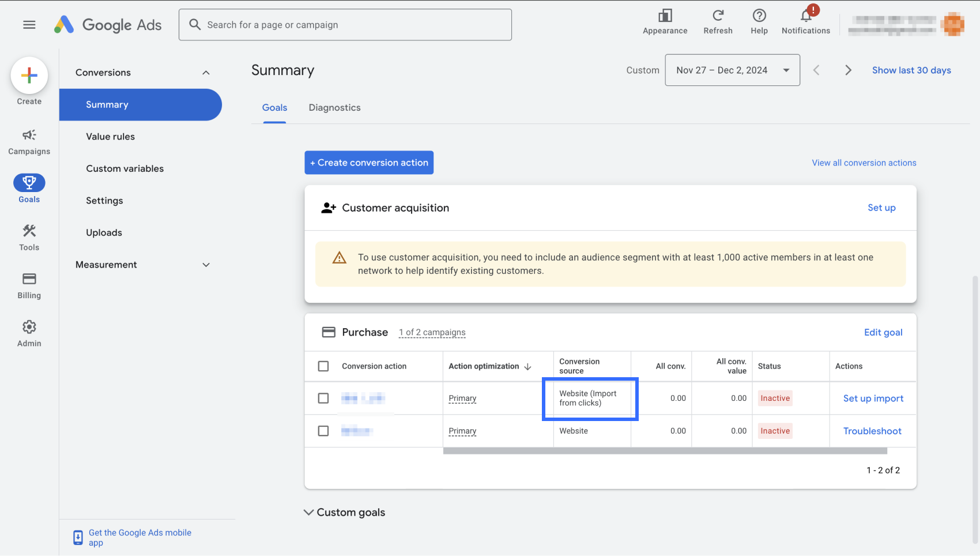The width and height of the screenshot is (980, 556).
Task: Open the Tools sidebar icon
Action: click(29, 238)
